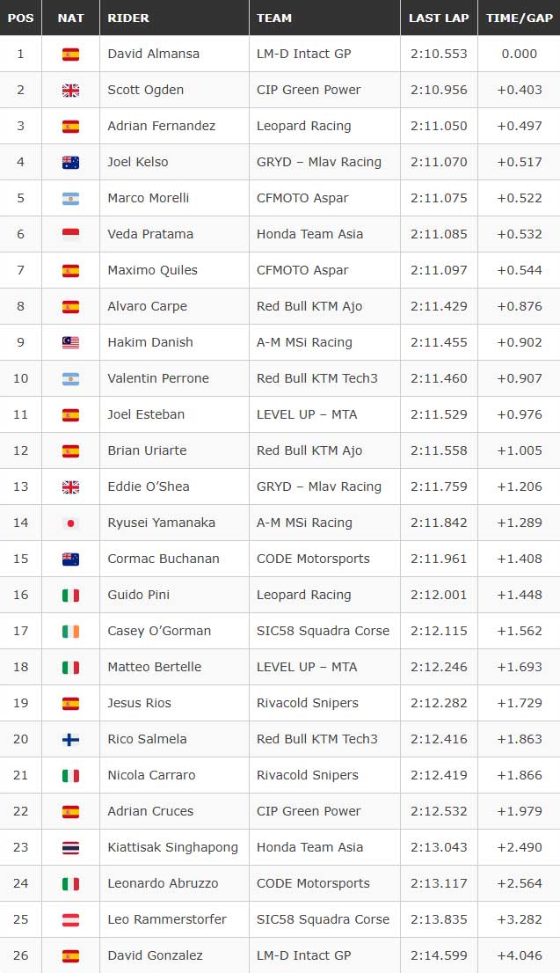560x973 pixels.
Task: Select the RIDER column header
Action: coord(128,18)
